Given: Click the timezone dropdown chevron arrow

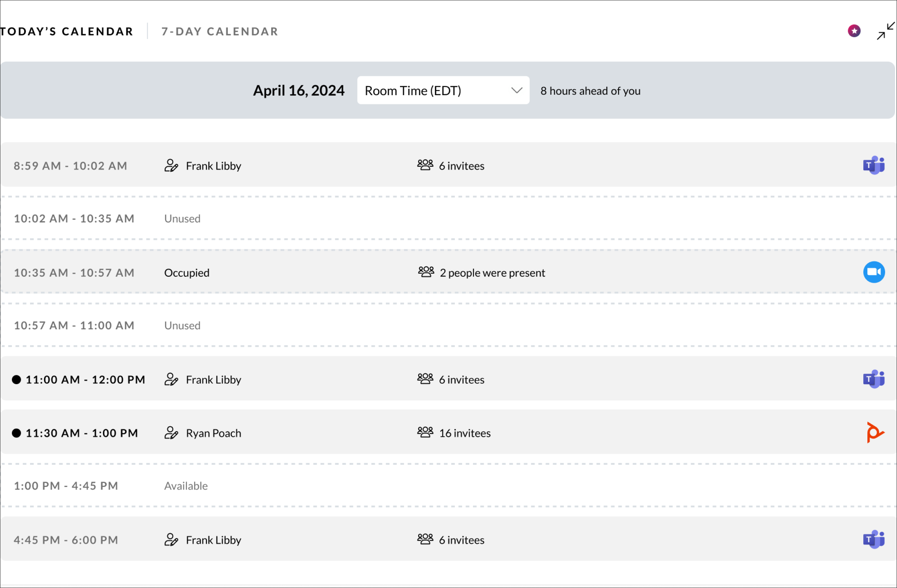Looking at the screenshot, I should click(x=516, y=90).
